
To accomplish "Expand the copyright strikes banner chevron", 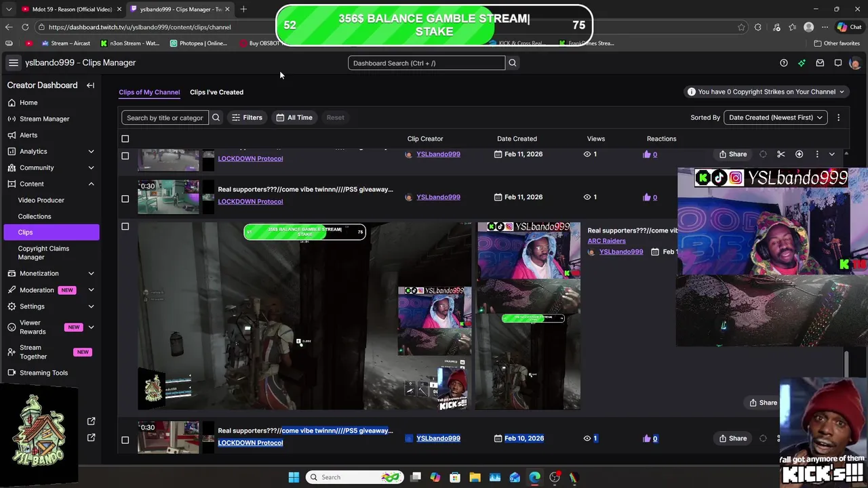I will (842, 91).
